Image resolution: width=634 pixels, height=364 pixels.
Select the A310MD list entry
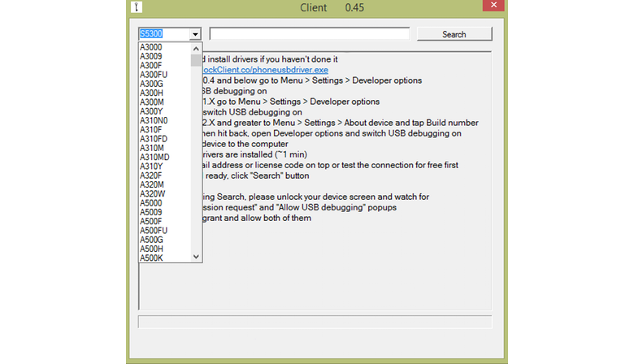click(x=154, y=157)
